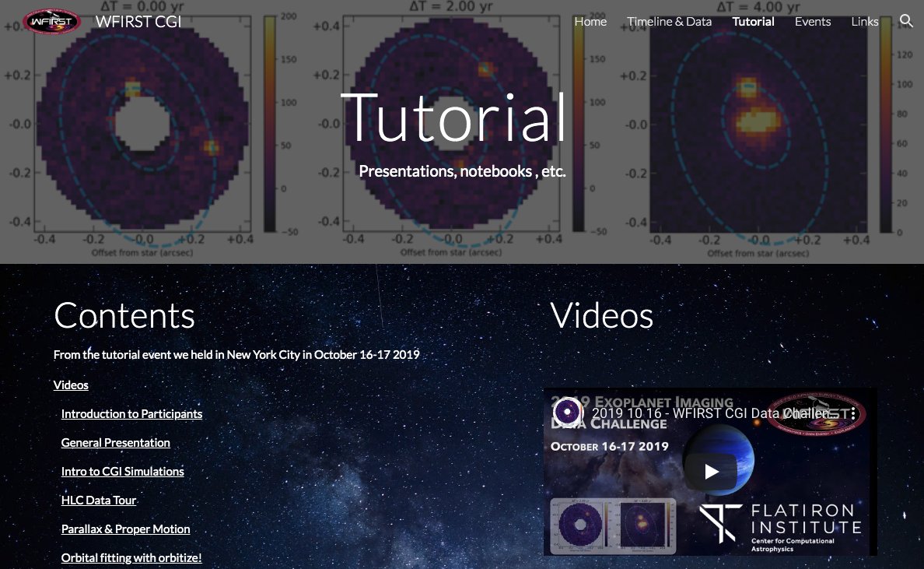Select the Tutorial nav item
The image size is (924, 569).
(x=753, y=21)
